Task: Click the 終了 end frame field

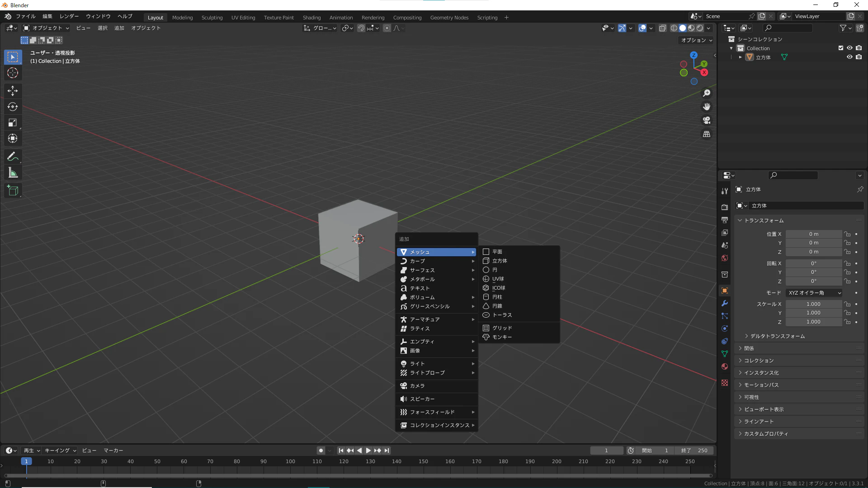Action: point(695,450)
